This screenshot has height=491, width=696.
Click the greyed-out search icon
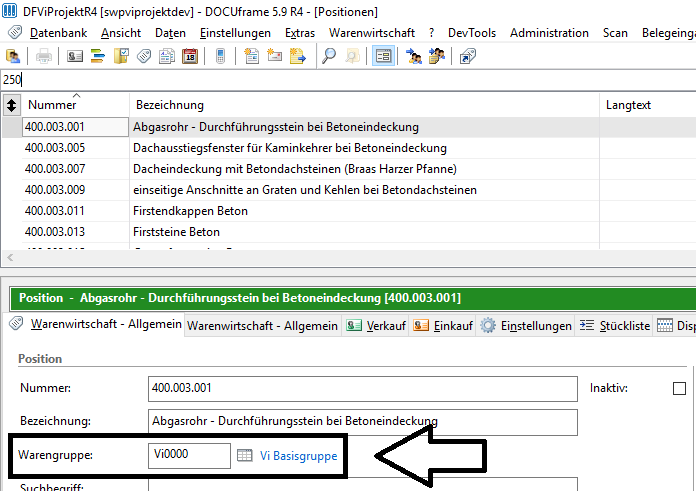tap(352, 56)
